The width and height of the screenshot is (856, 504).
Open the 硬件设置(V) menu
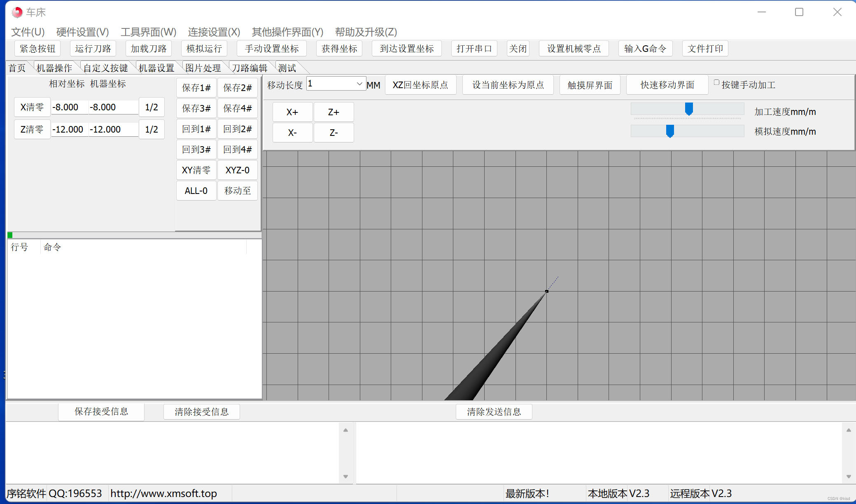click(x=82, y=32)
